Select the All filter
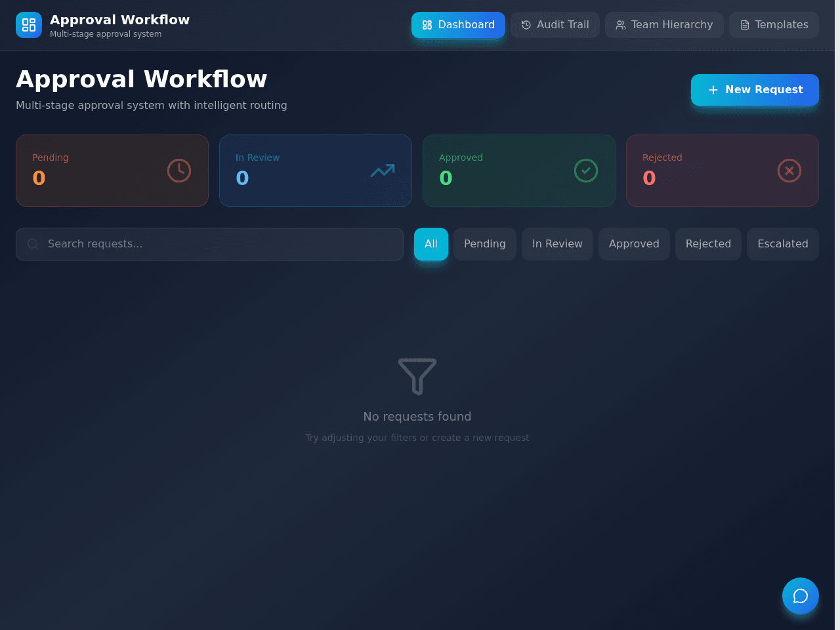Image resolution: width=840 pixels, height=630 pixels. click(x=431, y=244)
